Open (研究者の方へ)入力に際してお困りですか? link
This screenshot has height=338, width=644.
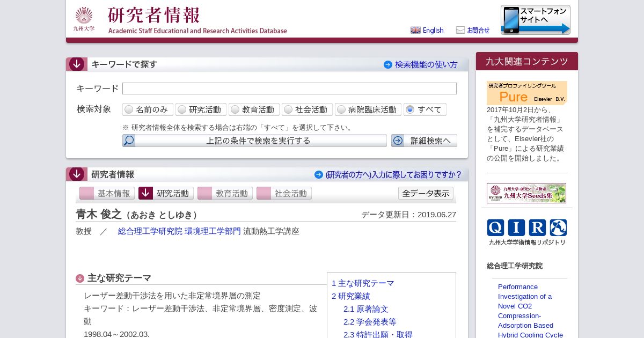(x=393, y=174)
